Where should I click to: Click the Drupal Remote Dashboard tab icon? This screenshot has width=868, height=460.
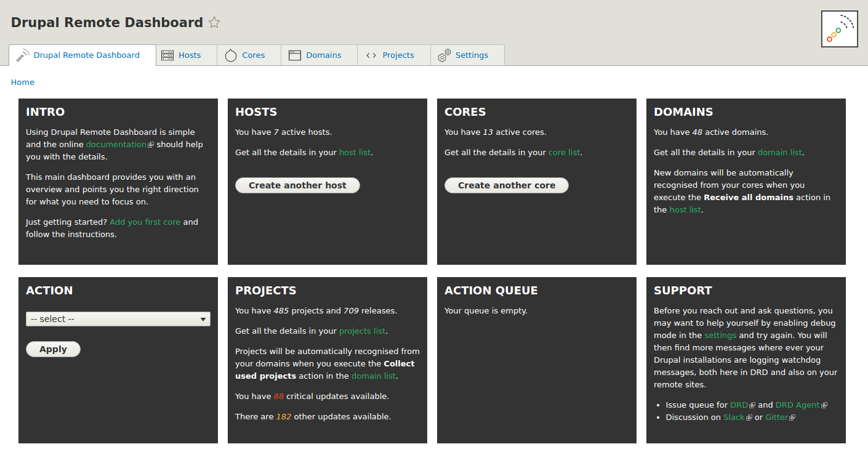[23, 55]
